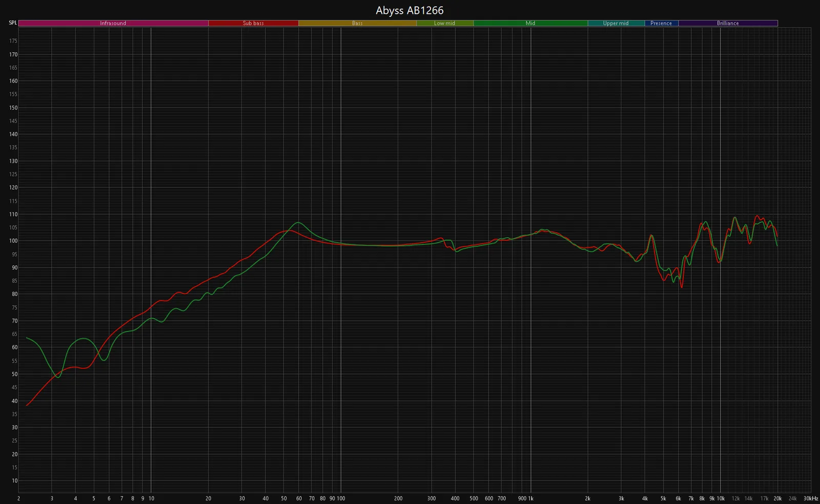820x504 pixels.
Task: Click the 30kHz frequency axis label
Action: tap(810, 498)
